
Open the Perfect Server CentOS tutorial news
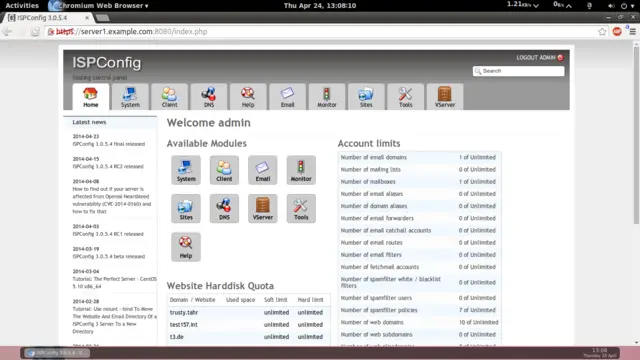coord(114,282)
